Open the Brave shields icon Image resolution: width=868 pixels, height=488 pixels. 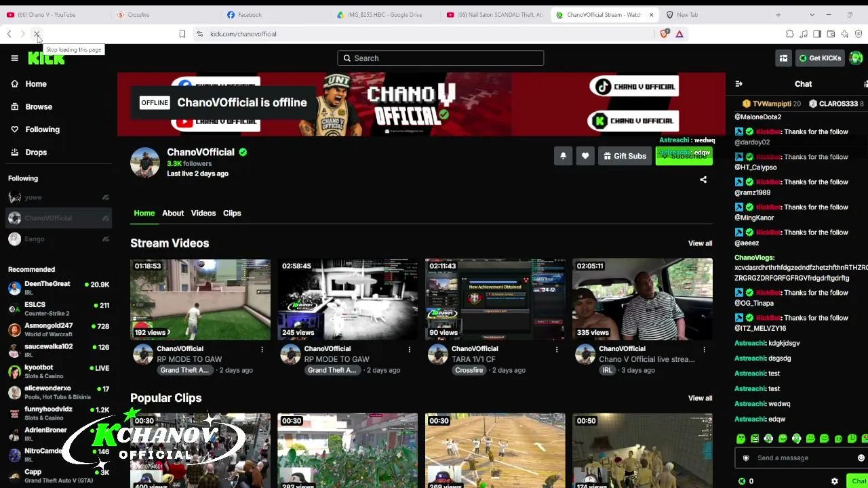point(664,34)
